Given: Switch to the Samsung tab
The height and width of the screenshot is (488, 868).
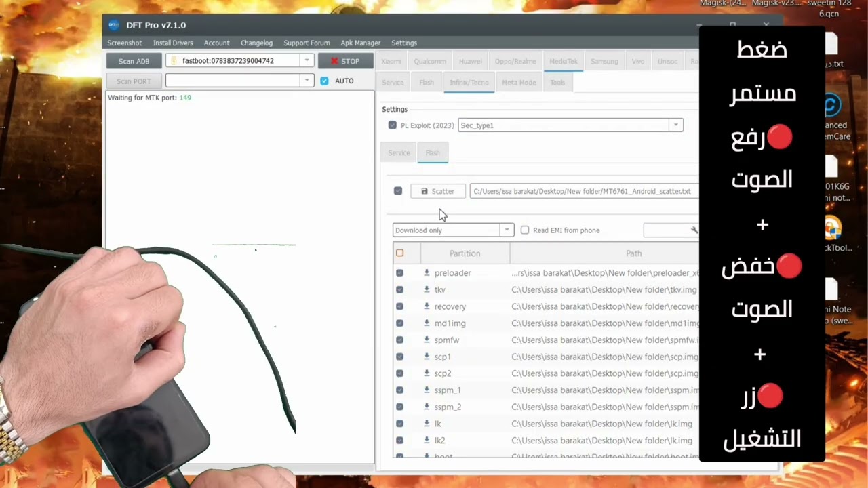Looking at the screenshot, I should [604, 61].
